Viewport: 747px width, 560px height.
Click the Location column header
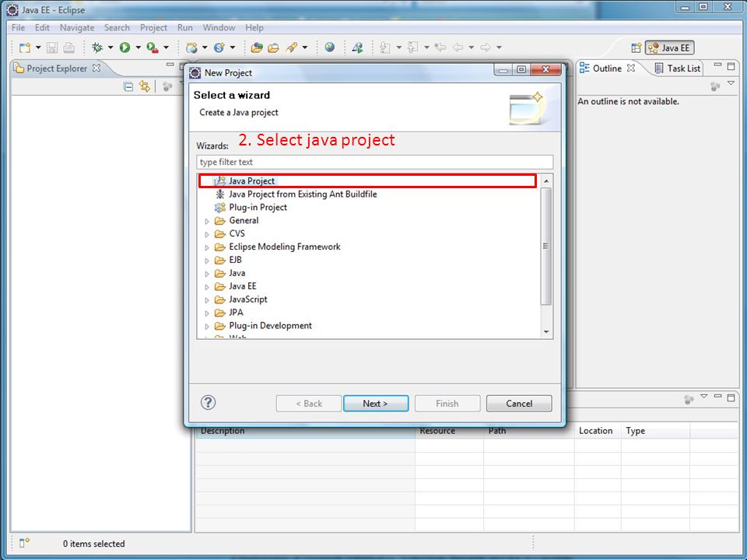pos(598,431)
